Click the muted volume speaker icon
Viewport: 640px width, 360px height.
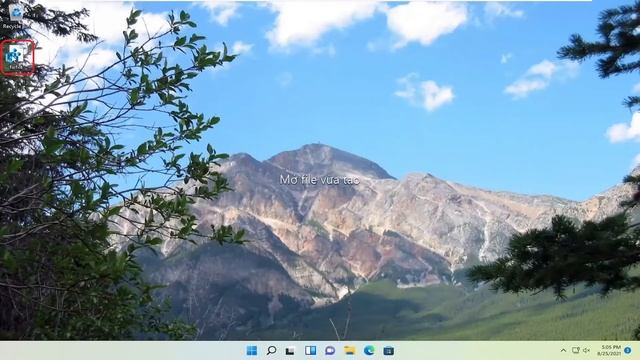click(x=587, y=351)
